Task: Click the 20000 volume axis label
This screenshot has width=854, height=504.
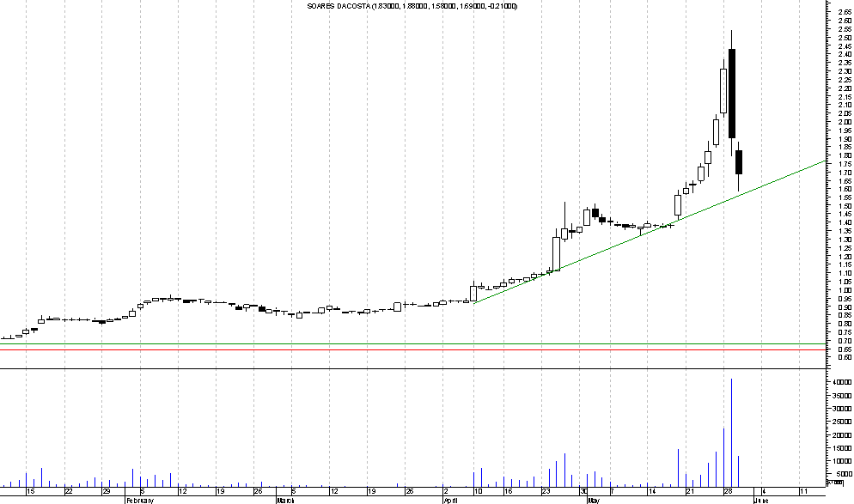Action: point(843,434)
